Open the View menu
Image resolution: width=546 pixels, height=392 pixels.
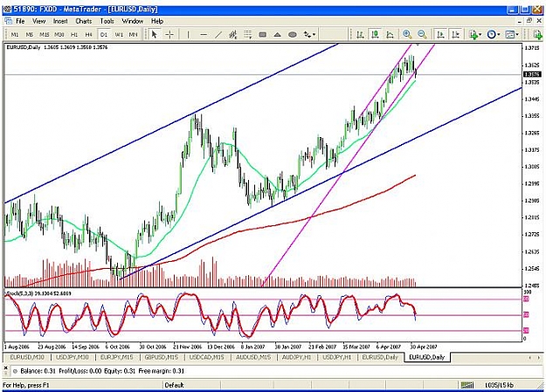[x=38, y=21]
